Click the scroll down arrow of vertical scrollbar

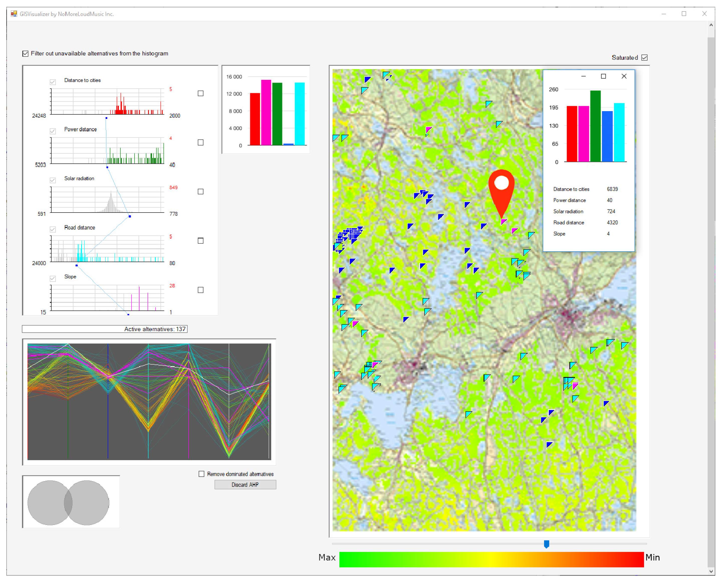point(711,571)
